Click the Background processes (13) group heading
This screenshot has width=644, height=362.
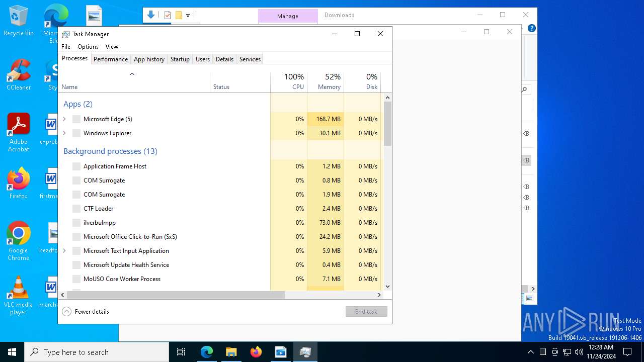[110, 151]
